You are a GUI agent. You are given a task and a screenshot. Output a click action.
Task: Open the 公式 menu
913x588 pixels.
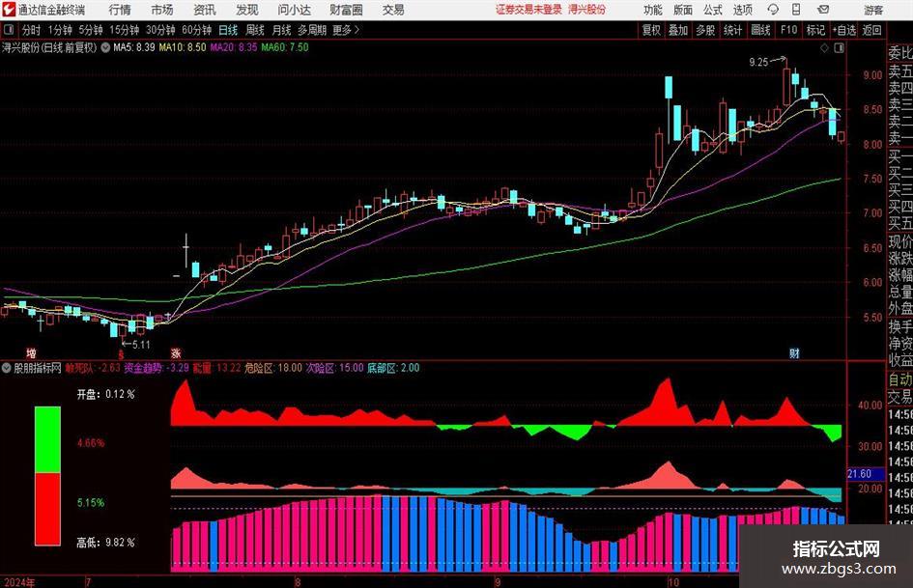pos(713,10)
